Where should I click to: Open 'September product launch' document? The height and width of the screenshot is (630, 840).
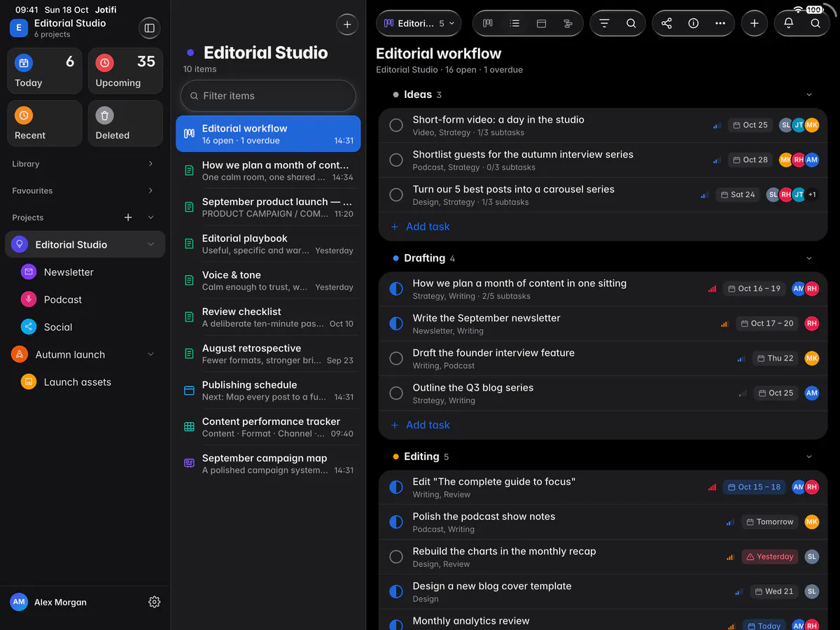pyautogui.click(x=268, y=207)
